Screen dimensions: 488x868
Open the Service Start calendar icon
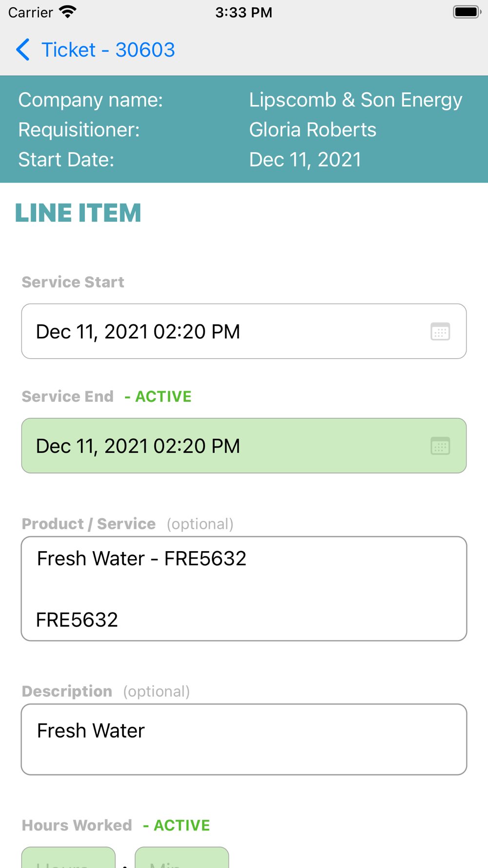click(x=440, y=331)
